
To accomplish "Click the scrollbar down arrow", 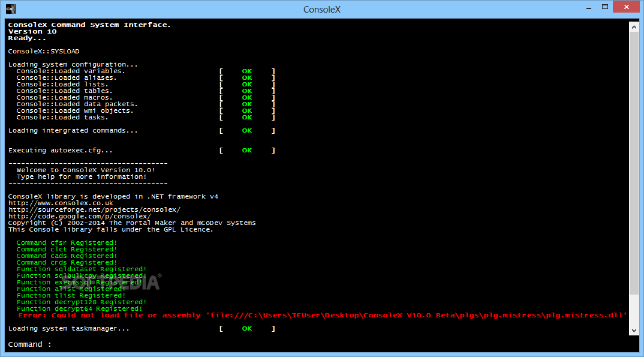I will [x=634, y=330].
